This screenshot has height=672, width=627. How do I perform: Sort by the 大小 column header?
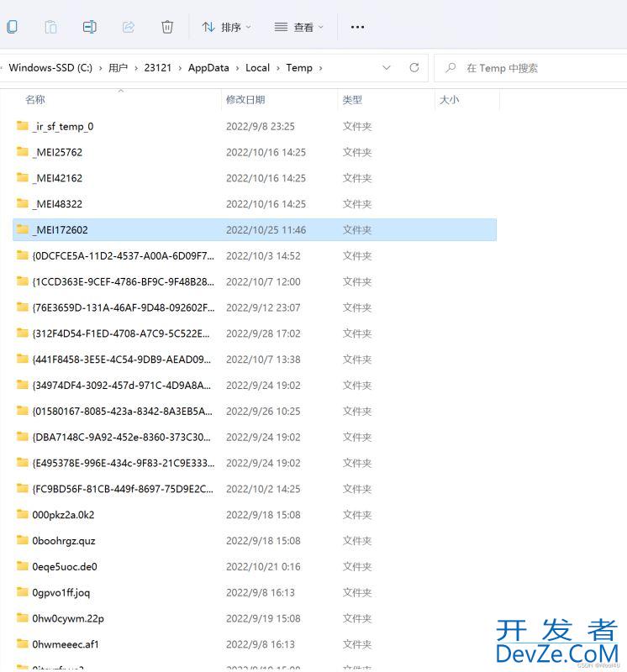pos(449,99)
